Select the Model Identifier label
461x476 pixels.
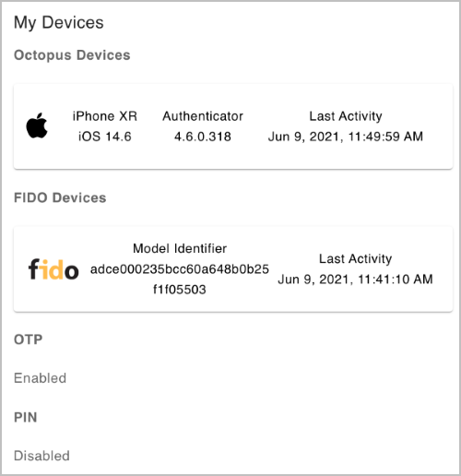click(x=180, y=248)
